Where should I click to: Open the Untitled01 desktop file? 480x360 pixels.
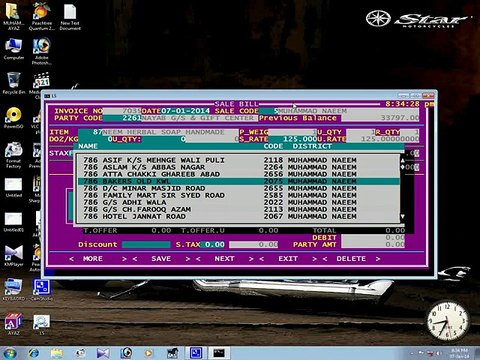click(x=14, y=222)
